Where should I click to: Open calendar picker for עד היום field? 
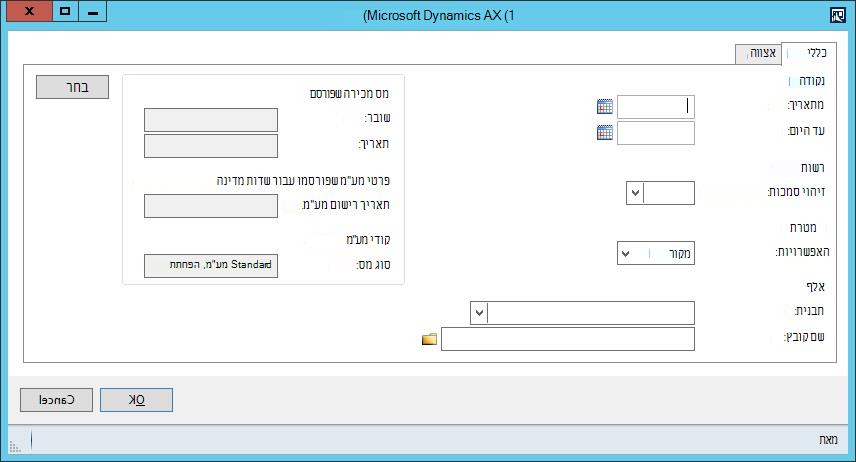(604, 132)
